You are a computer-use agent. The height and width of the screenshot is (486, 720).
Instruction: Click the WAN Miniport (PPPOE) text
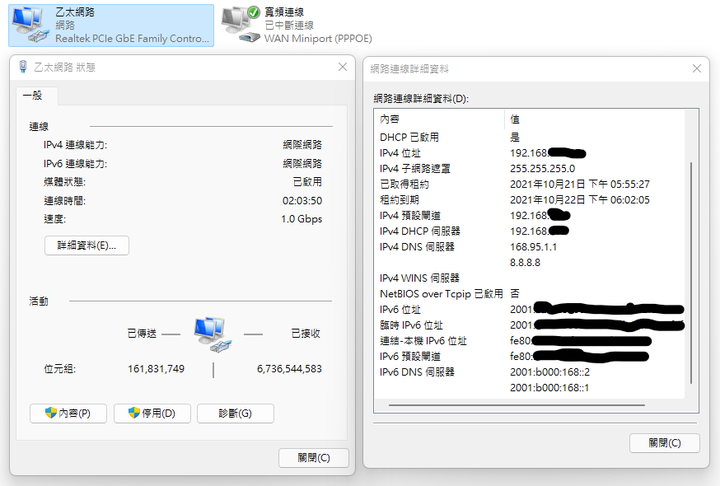pyautogui.click(x=318, y=39)
